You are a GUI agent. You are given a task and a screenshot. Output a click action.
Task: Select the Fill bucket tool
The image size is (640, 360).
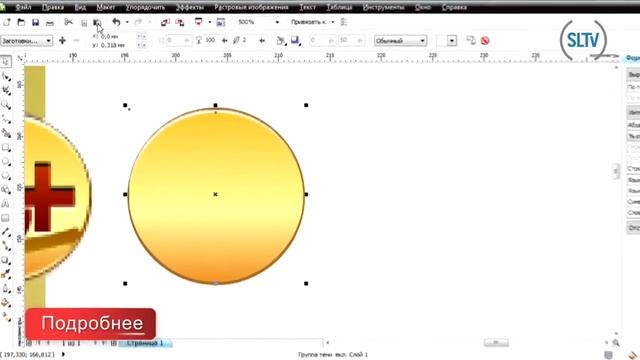pyautogui.click(x=6, y=302)
